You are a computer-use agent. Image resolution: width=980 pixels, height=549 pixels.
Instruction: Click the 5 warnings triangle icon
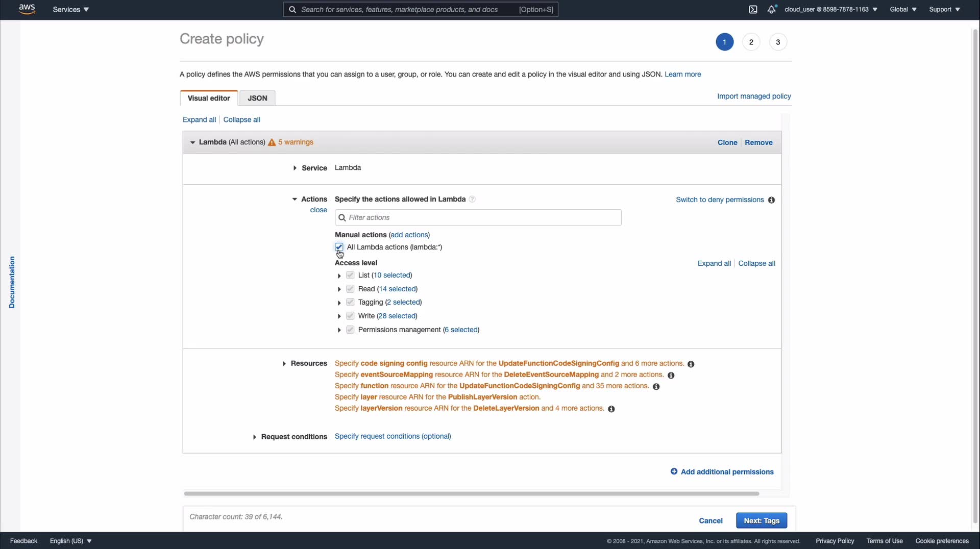tap(272, 142)
